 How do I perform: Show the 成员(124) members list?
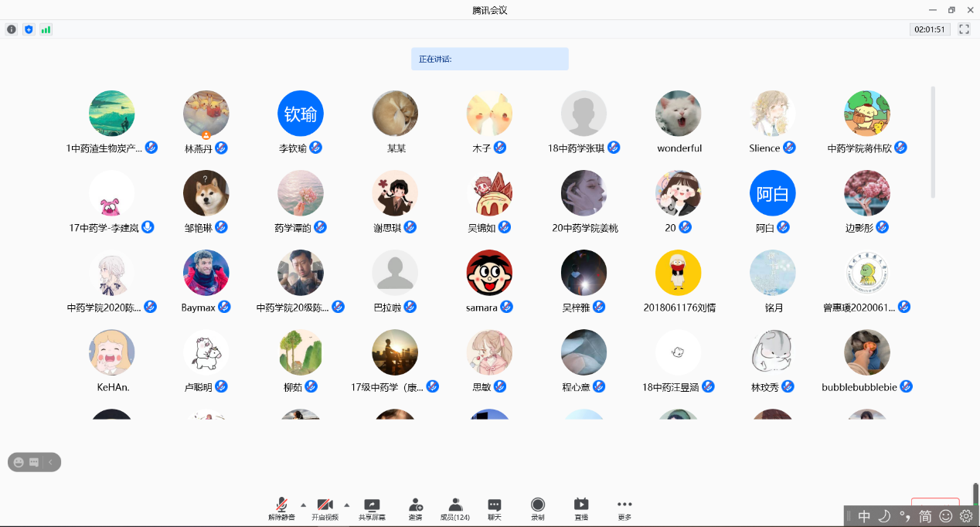[454, 508]
